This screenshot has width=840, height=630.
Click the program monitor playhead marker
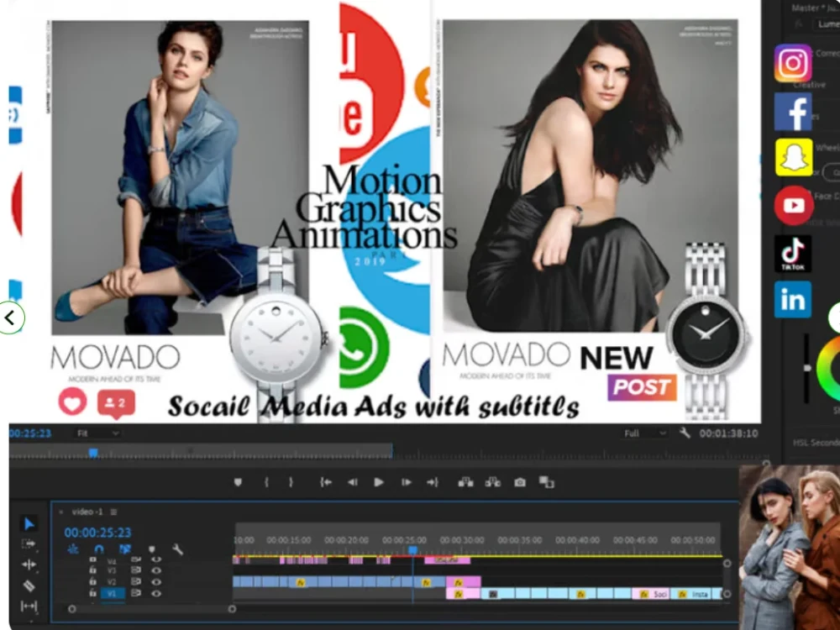click(93, 454)
